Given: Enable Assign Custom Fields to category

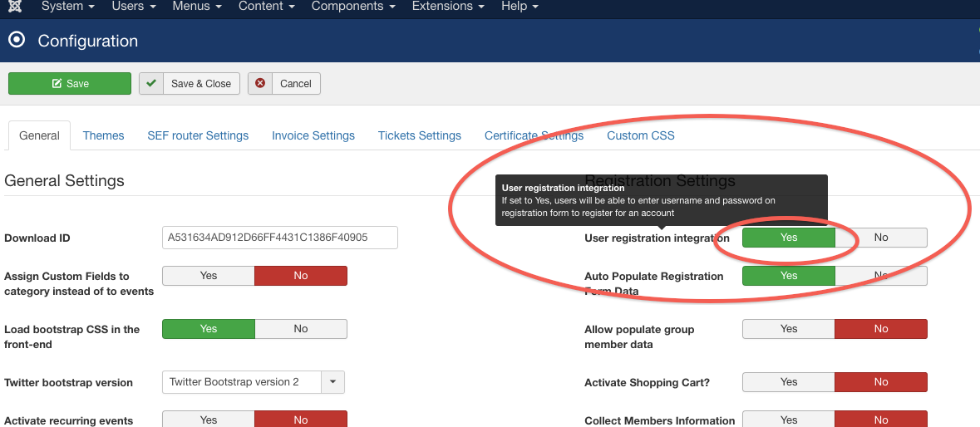Looking at the screenshot, I should click(x=209, y=276).
